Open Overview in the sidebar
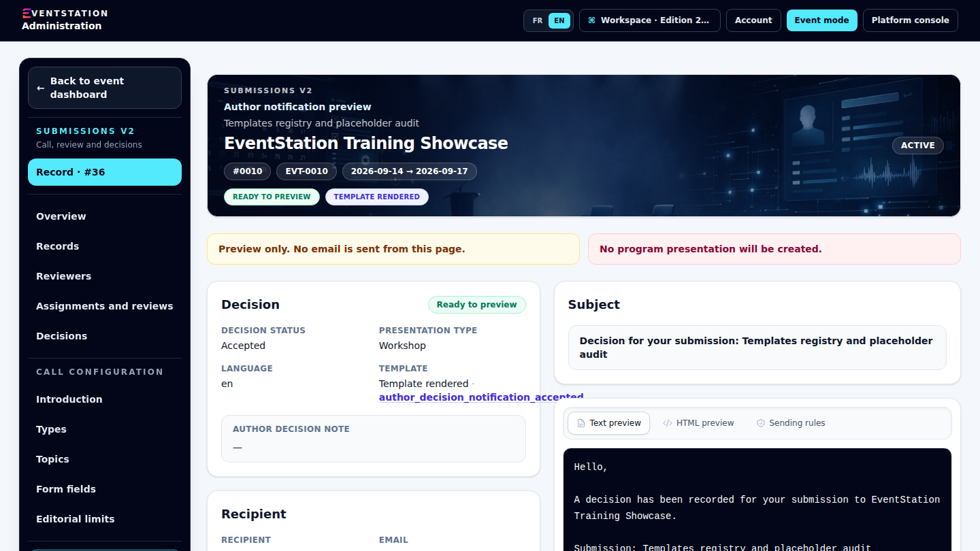The width and height of the screenshot is (980, 551). pos(105,216)
